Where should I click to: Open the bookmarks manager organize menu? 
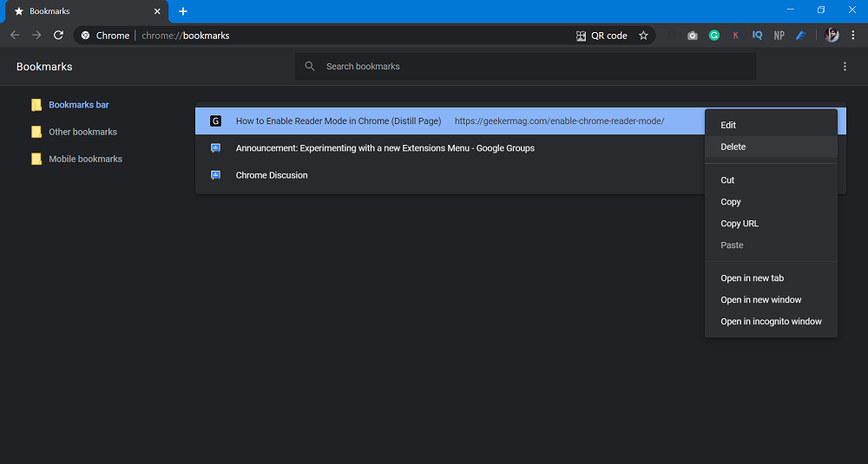[845, 67]
